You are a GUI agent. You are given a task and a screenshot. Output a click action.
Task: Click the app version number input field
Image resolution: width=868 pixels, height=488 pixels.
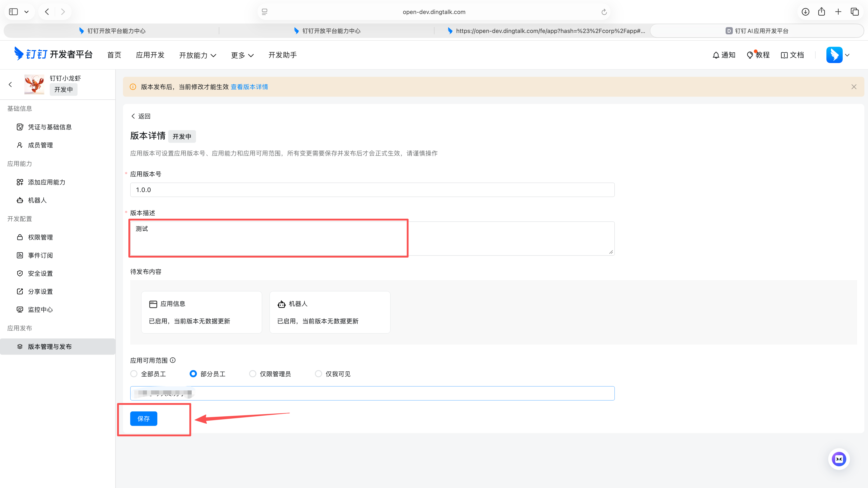[372, 190]
